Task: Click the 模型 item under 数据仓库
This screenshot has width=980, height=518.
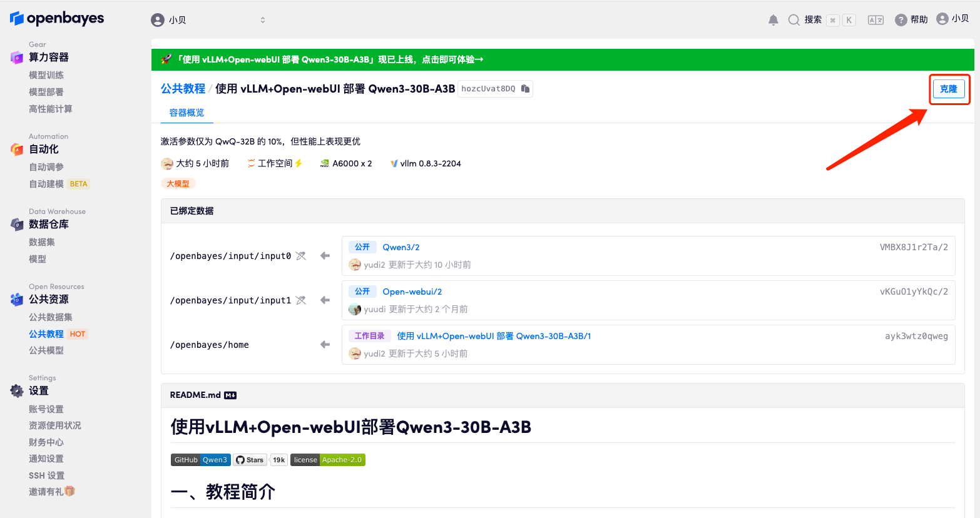Action: [38, 259]
